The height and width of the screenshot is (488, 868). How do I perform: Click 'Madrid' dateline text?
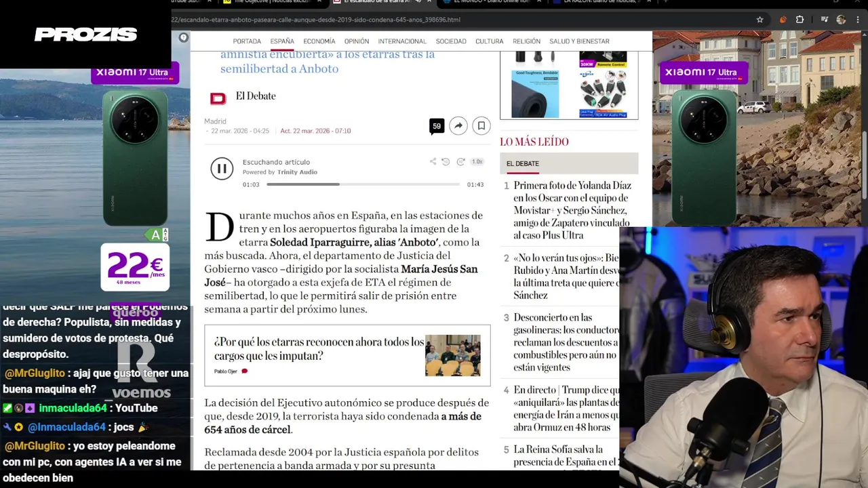coord(215,121)
